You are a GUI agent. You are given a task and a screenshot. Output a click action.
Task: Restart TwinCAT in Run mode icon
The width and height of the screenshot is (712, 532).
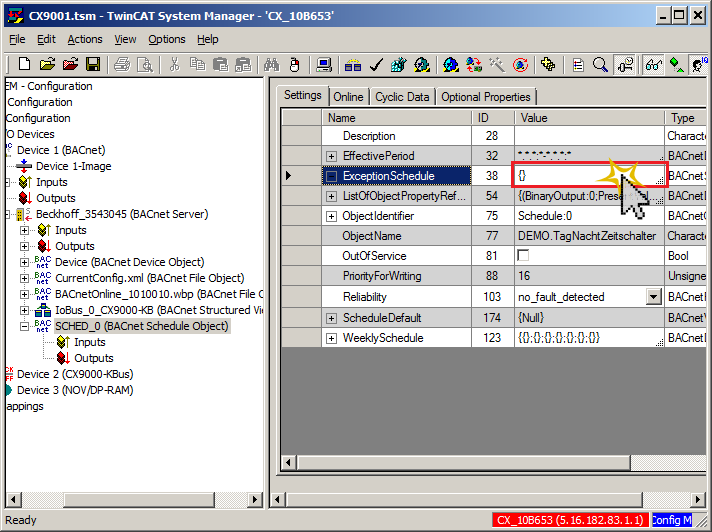[422, 65]
